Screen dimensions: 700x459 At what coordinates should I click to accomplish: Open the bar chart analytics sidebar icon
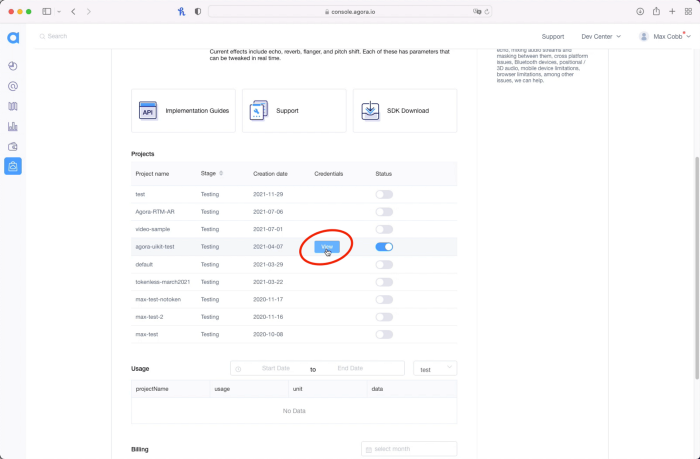13,126
